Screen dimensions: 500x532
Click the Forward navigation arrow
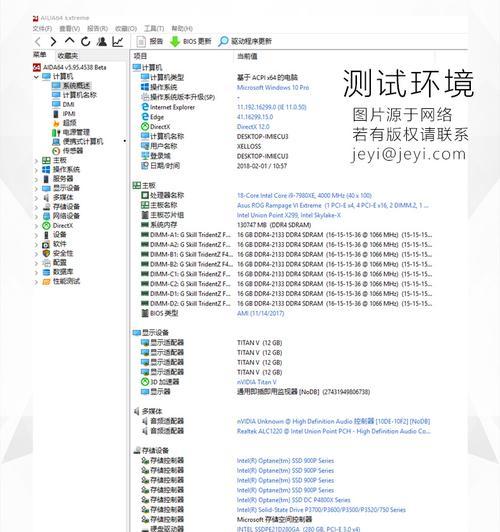(x=53, y=42)
